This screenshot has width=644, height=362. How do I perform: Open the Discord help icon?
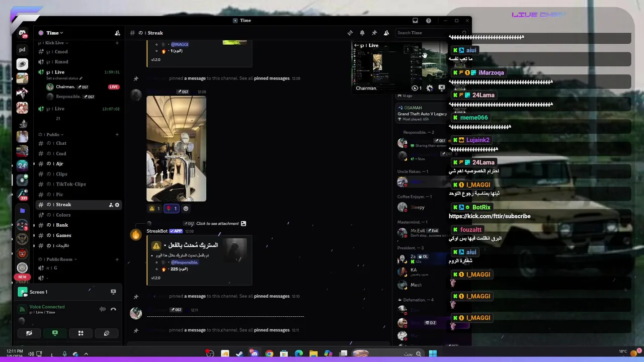click(429, 21)
